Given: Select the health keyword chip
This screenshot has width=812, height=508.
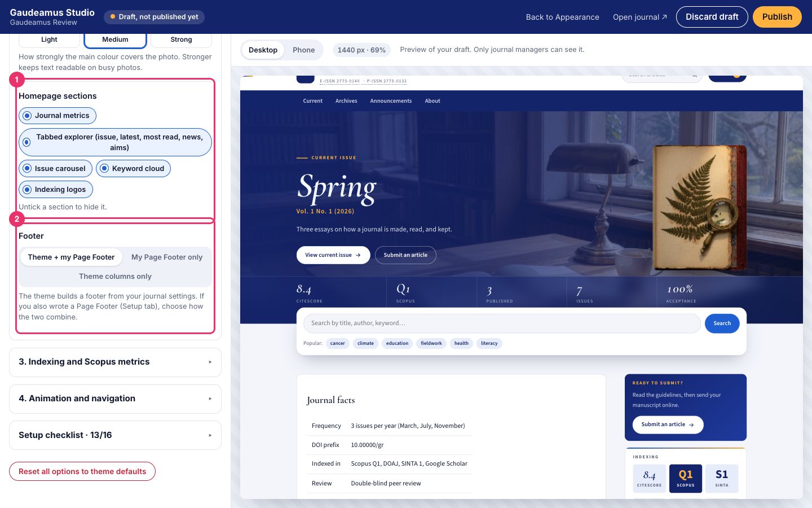Looking at the screenshot, I should coord(461,344).
